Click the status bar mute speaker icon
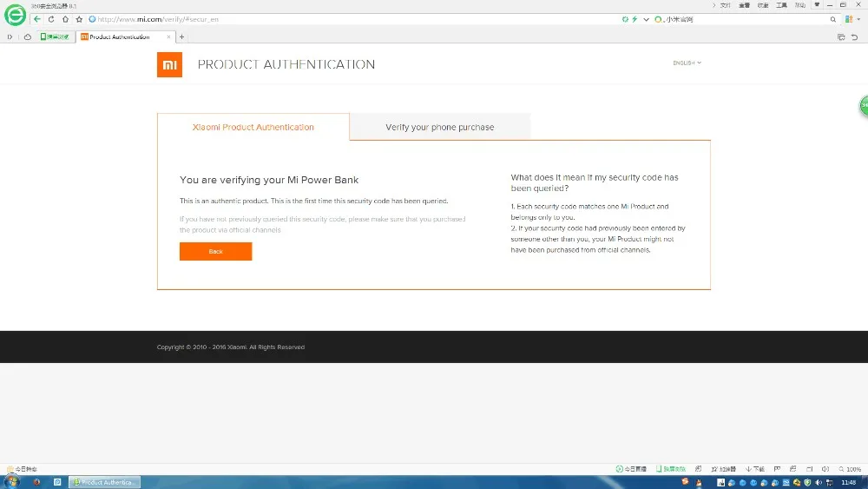This screenshot has height=489, width=868. point(825,469)
